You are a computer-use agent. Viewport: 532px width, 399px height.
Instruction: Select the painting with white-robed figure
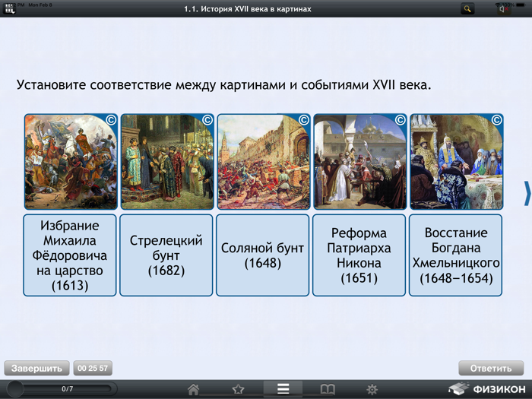(x=360, y=161)
